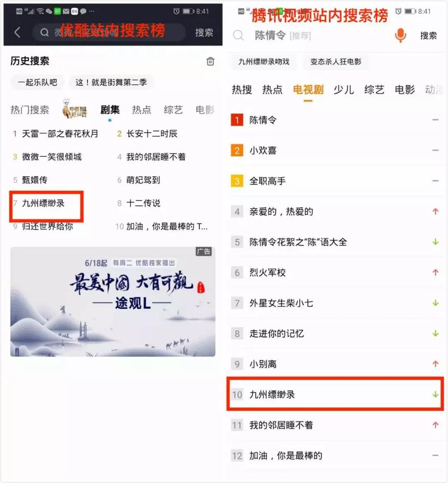The image size is (448, 483).
Task: Tap the green down arrow beside 九州缥缈录
Action: (435, 394)
